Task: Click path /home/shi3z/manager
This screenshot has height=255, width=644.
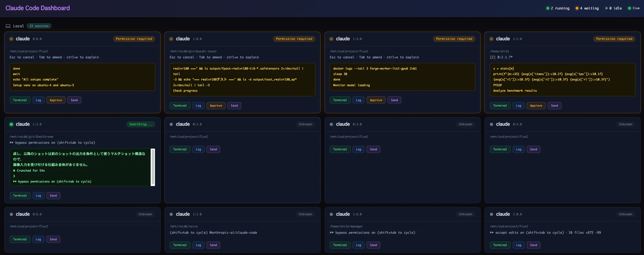Action: pos(346,226)
